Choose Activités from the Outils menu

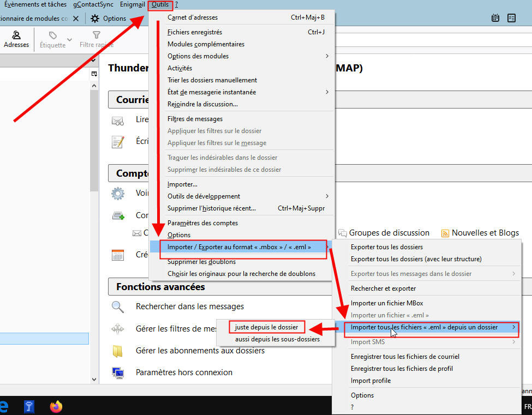[242, 68]
